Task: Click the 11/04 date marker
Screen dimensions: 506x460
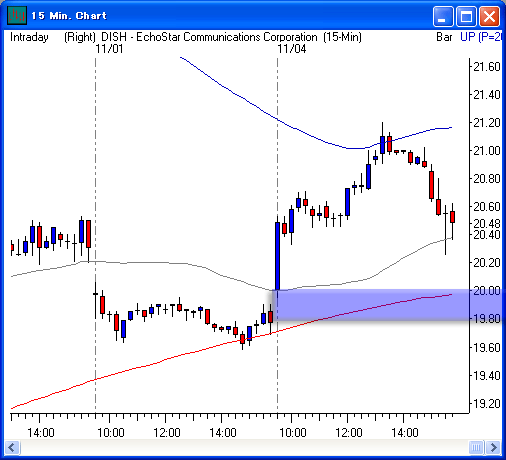Action: coord(292,49)
